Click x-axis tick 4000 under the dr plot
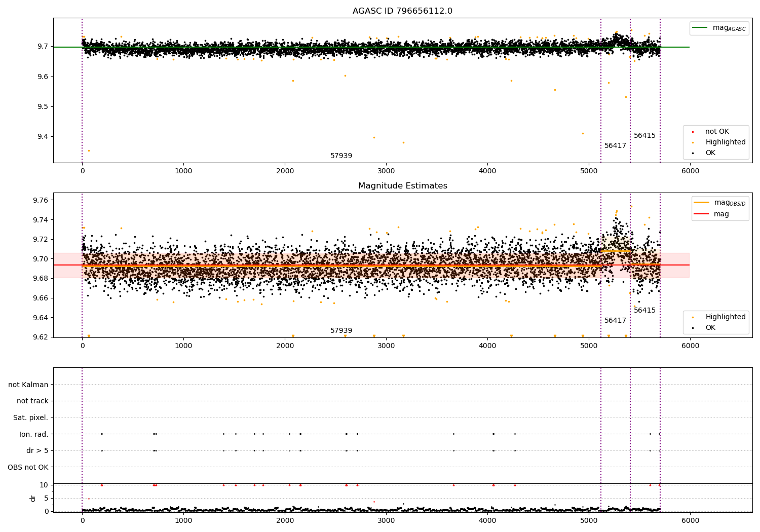This screenshot has width=760, height=532. click(487, 521)
